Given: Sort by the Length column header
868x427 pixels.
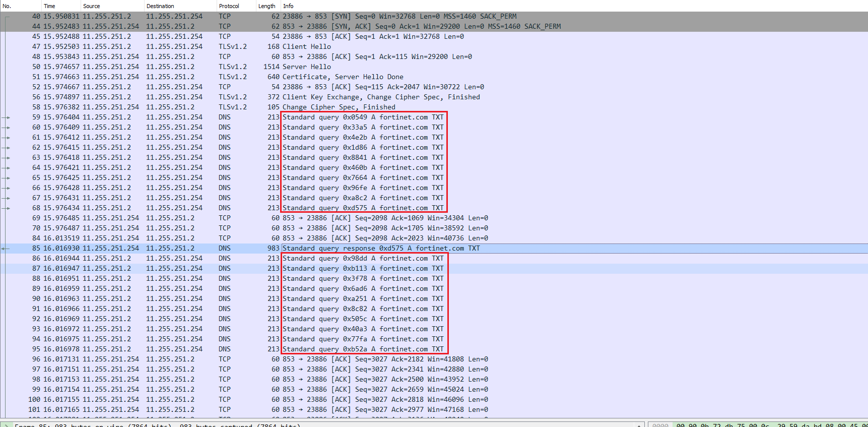Looking at the screenshot, I should 268,6.
